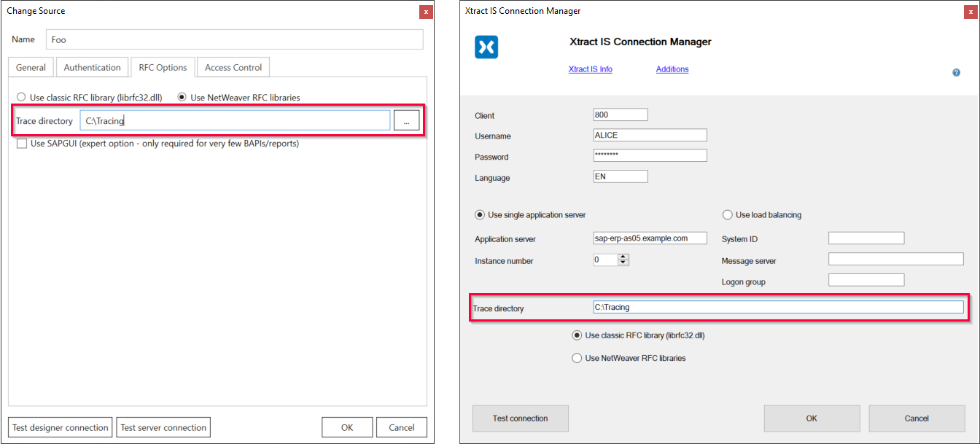Image resolution: width=980 pixels, height=444 pixels.
Task: Choose Use NetWeaver RFC libraries in Connection Manager
Action: [576, 358]
